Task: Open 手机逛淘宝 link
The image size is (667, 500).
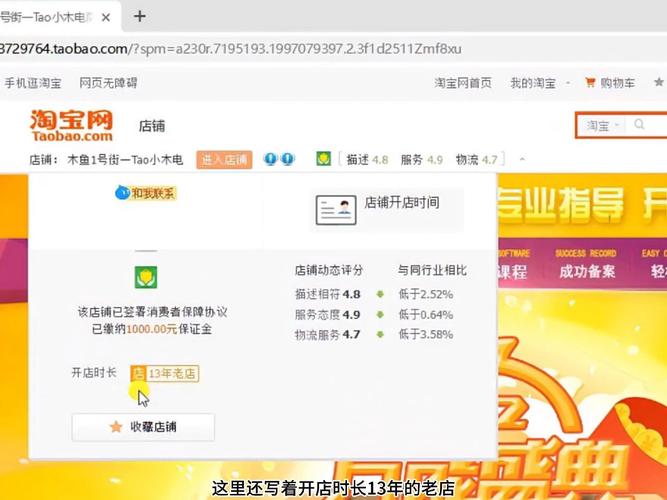Action: click(33, 83)
